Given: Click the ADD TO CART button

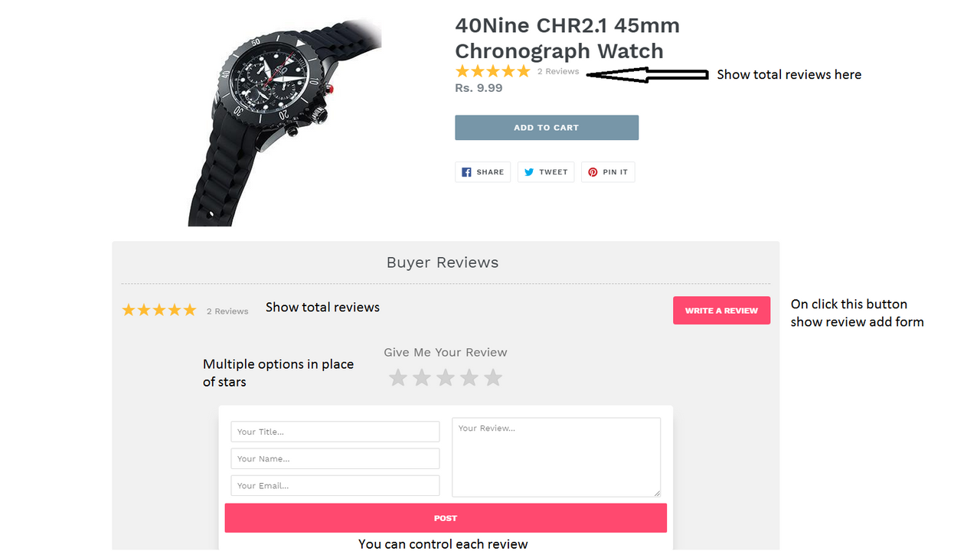Looking at the screenshot, I should point(546,127).
